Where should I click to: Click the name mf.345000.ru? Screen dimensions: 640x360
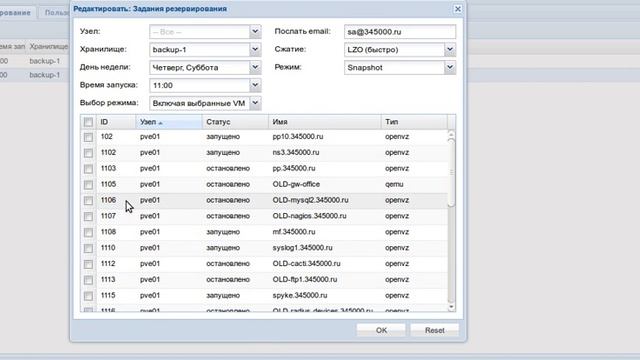tap(293, 232)
